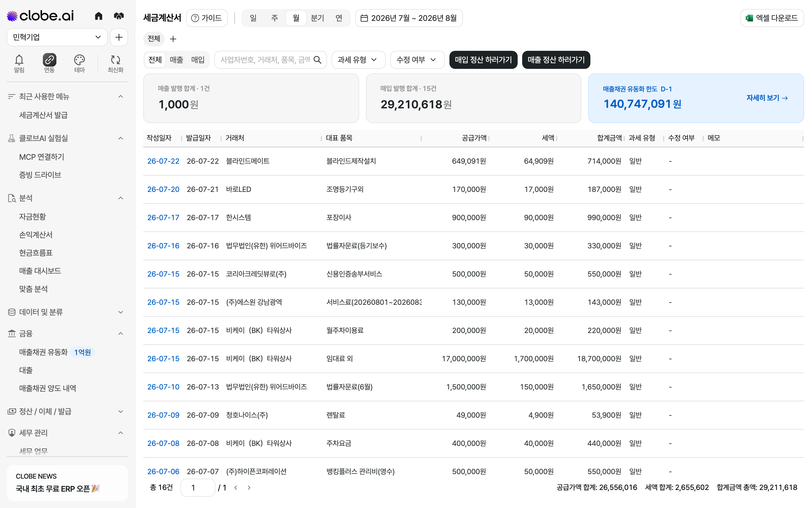Open the 민혁기업 company dropdown
812x508 pixels.
click(57, 37)
